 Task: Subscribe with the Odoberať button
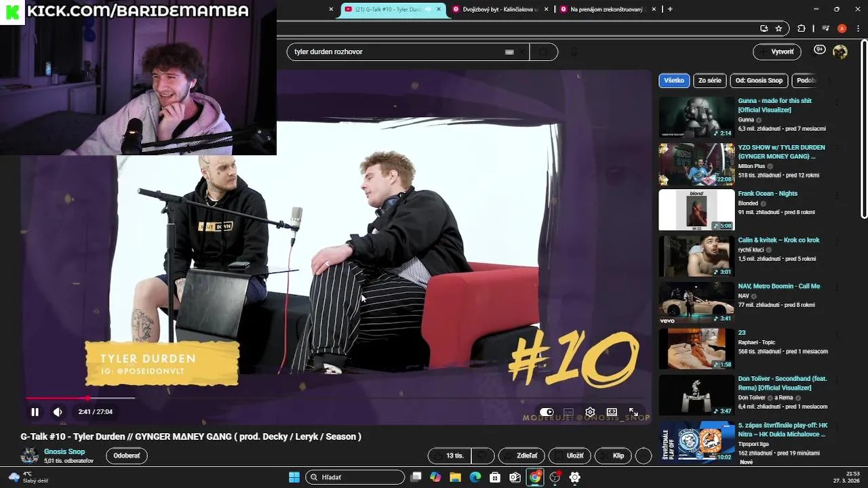pyautogui.click(x=127, y=455)
